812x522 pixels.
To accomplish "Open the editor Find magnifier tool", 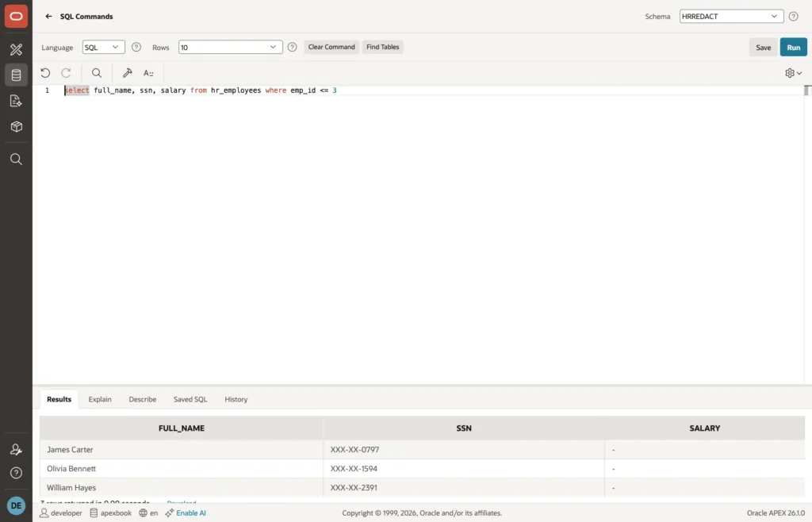I will 97,73.
